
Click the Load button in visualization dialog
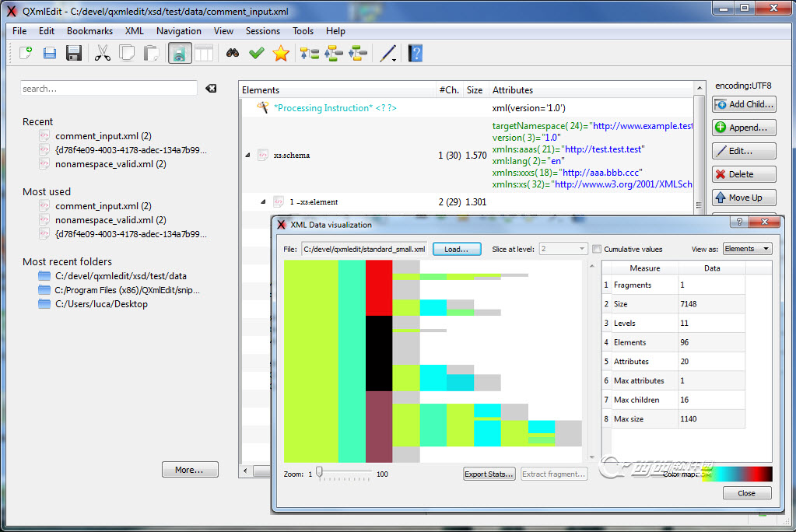457,249
